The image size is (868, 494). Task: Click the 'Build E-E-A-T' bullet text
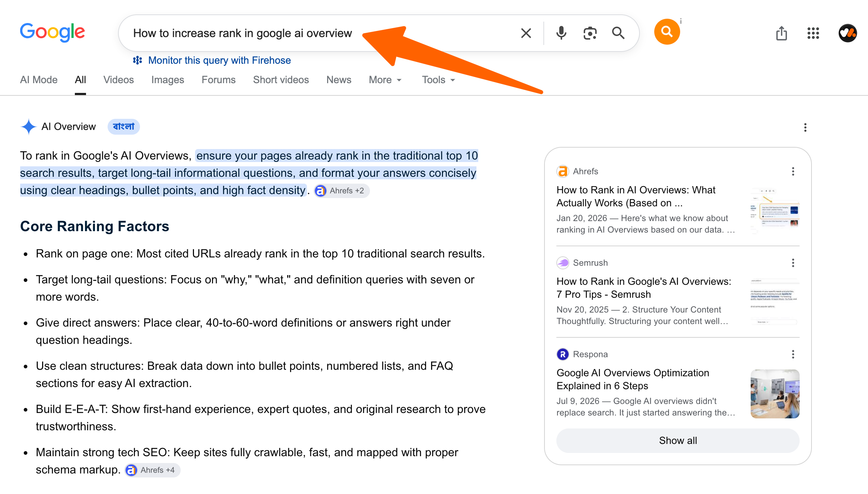[261, 418]
